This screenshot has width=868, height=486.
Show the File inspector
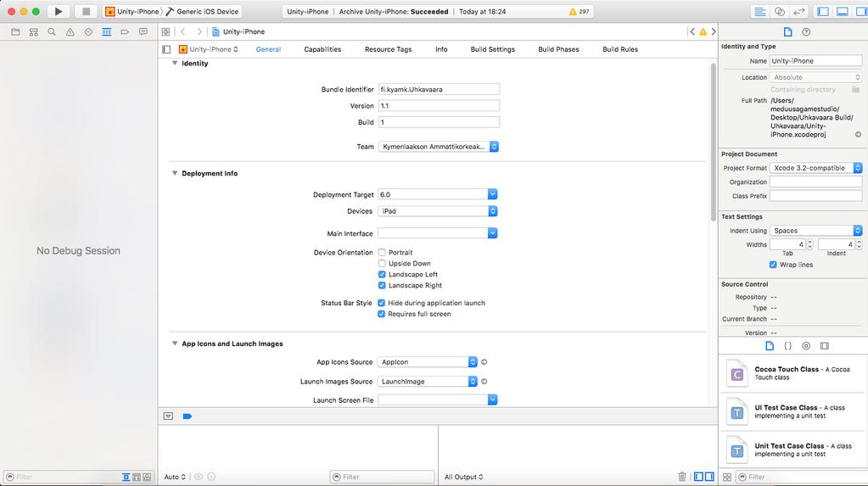787,32
